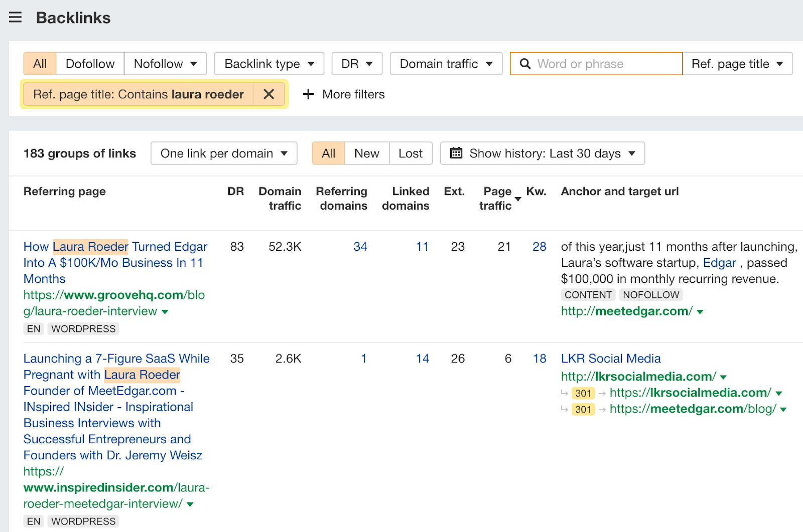Screen dimensions: 803x532
Task: Click the search magnifier icon
Action: [525, 64]
